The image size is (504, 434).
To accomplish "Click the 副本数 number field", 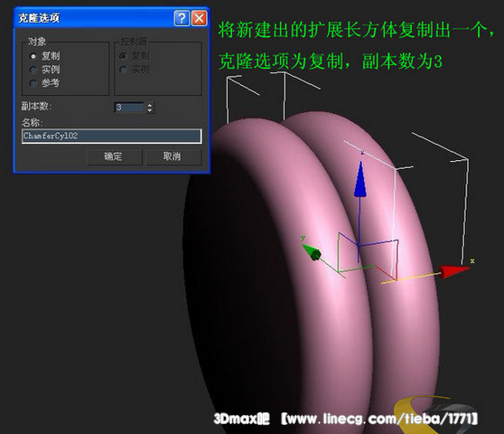I will click(129, 107).
